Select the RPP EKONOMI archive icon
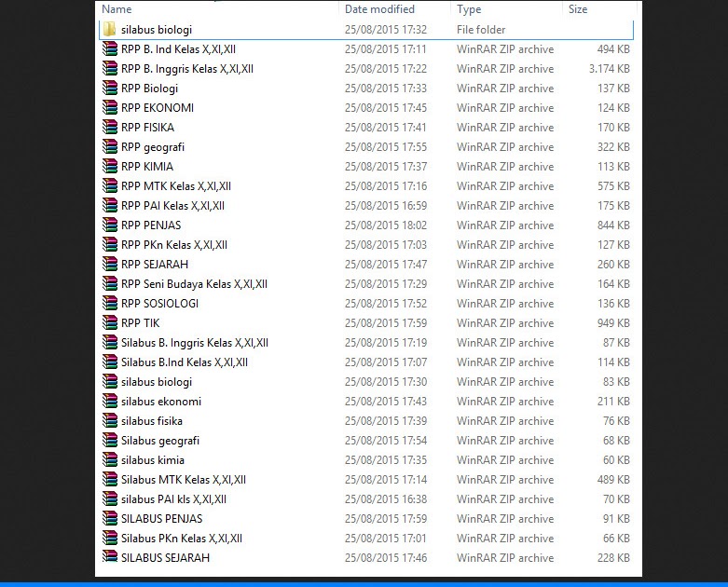Image resolution: width=728 pixels, height=587 pixels. tap(110, 108)
